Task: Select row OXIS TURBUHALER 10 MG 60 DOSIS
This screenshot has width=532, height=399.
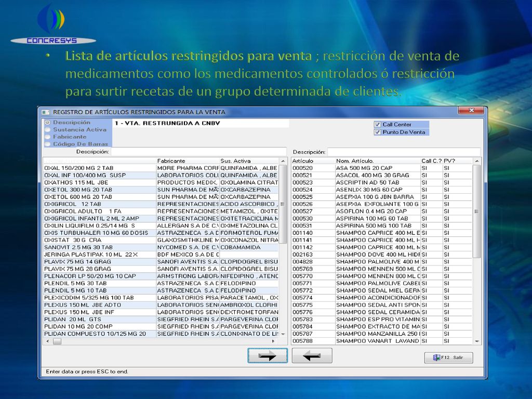Action: (161, 233)
